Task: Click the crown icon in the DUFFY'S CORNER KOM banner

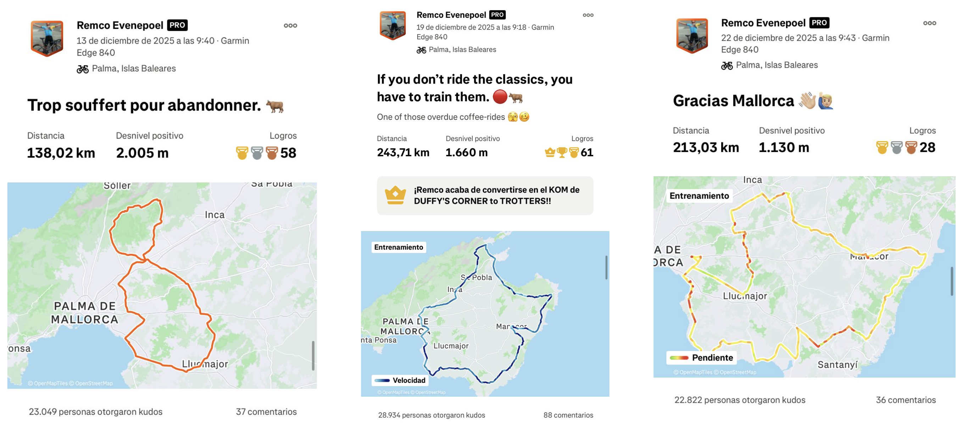Action: tap(396, 195)
